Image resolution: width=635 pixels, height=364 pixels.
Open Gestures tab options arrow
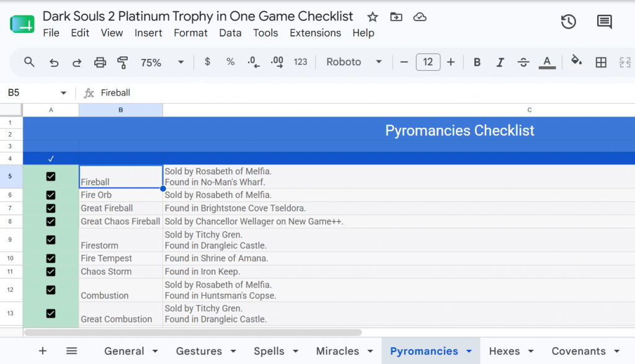click(x=233, y=352)
